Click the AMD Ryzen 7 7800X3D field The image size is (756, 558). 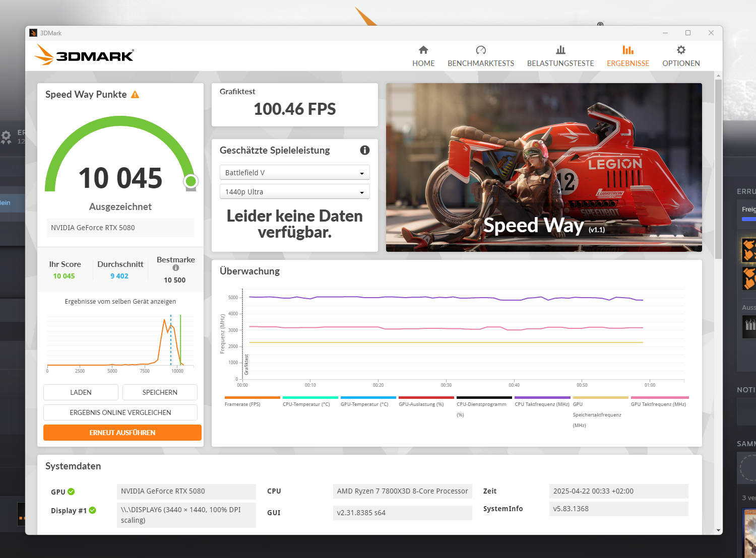click(403, 492)
